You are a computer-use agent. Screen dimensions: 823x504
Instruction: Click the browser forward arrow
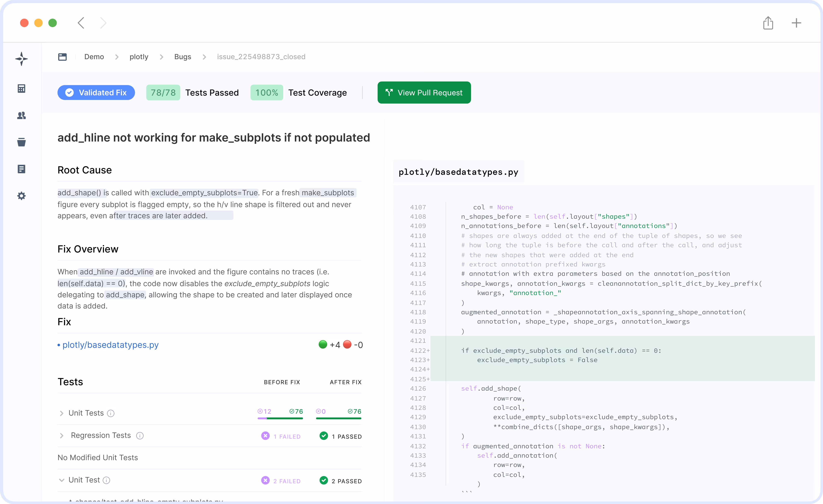tap(103, 23)
